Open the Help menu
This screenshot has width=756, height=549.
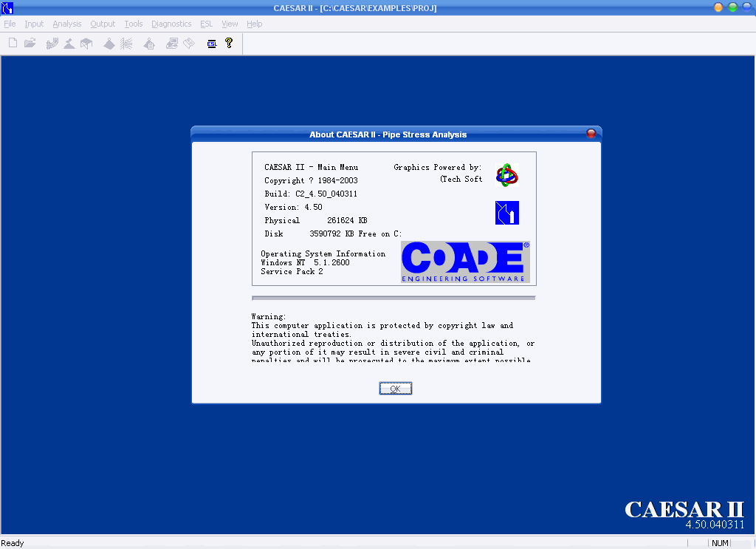[x=254, y=24]
